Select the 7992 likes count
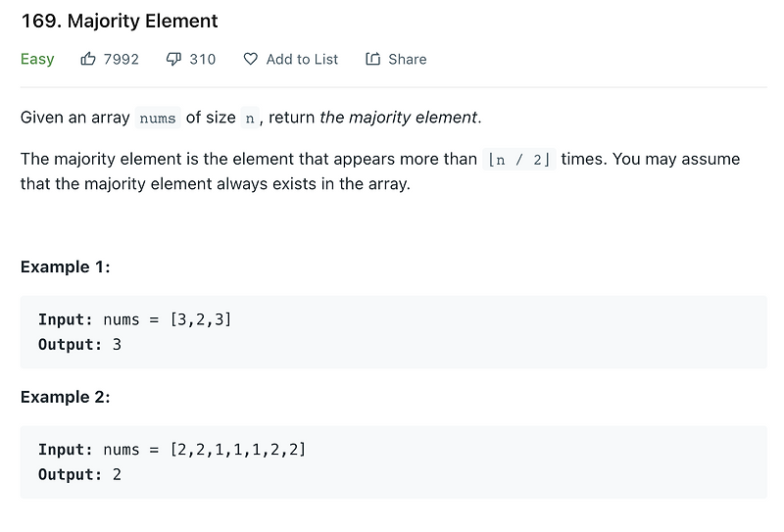 coord(121,59)
